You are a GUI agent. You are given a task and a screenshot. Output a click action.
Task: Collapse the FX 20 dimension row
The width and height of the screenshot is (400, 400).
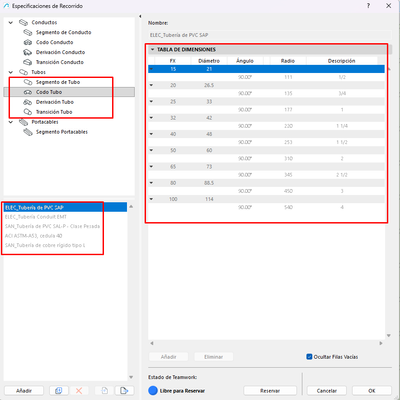point(151,85)
